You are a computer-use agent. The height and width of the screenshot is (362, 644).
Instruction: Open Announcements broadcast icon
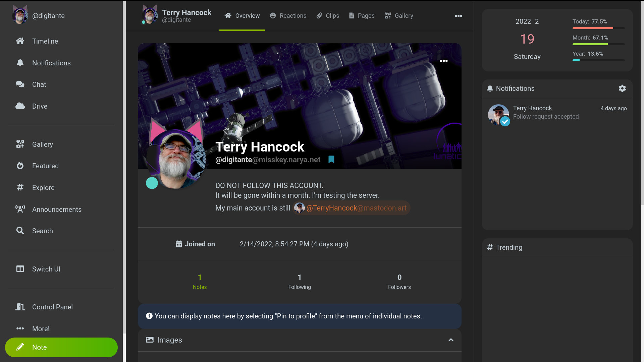(x=20, y=209)
